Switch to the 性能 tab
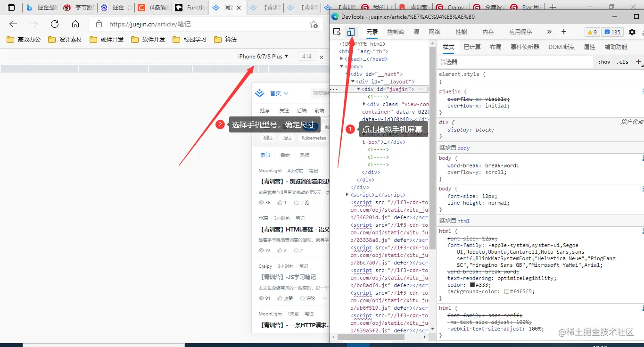644x347 pixels. [461, 32]
